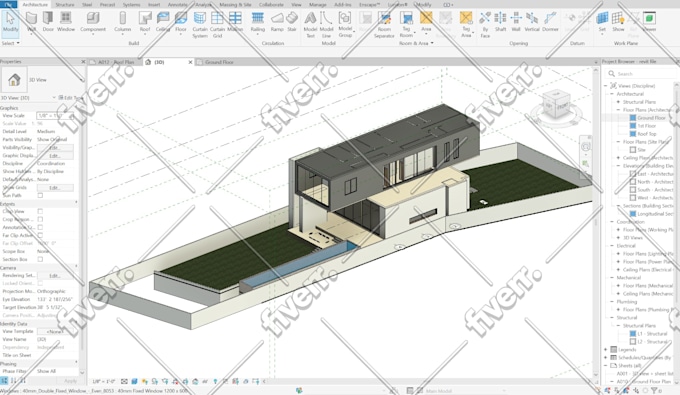This screenshot has width=680, height=395.
Task: Check the Annotation Crop checkbox
Action: 40,227
